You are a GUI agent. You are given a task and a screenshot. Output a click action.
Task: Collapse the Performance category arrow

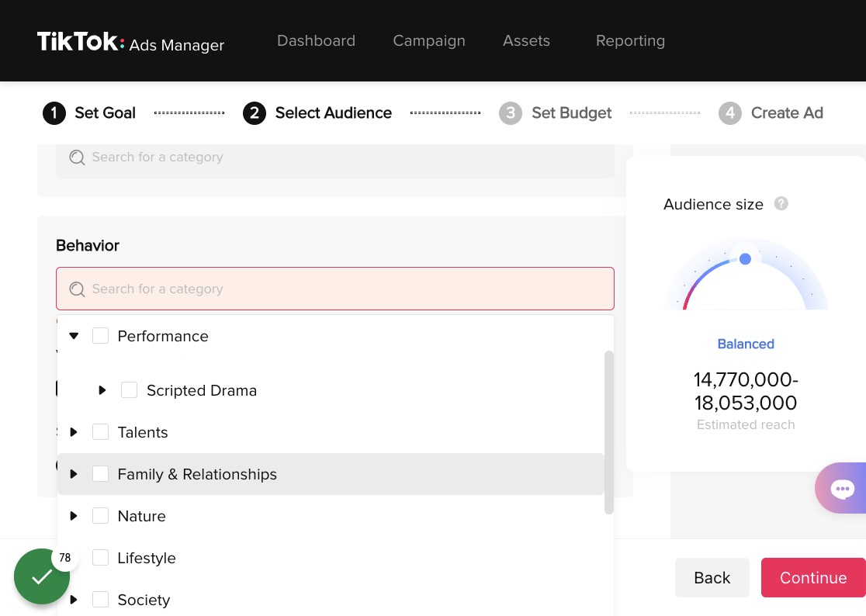coord(74,336)
